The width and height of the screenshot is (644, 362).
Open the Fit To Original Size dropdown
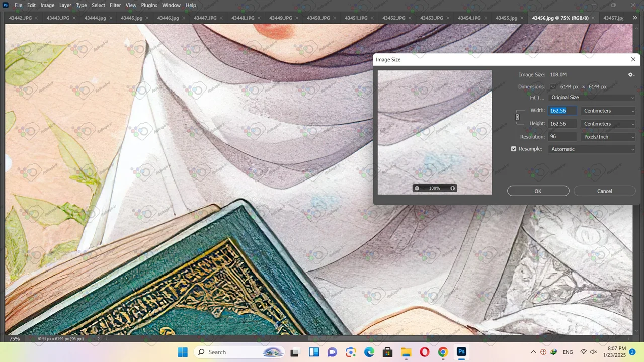[592, 98]
